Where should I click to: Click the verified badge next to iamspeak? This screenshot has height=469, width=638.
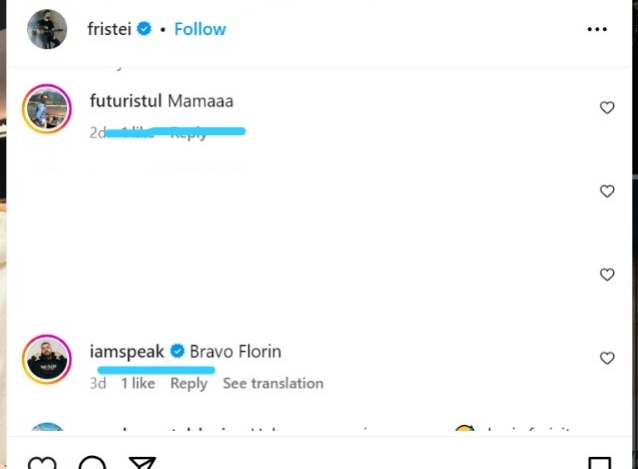coord(177,351)
